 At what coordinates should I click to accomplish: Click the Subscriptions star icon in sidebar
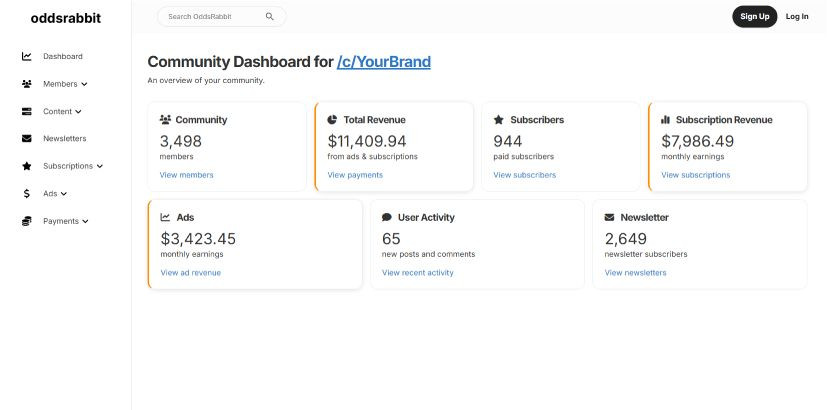(x=27, y=166)
